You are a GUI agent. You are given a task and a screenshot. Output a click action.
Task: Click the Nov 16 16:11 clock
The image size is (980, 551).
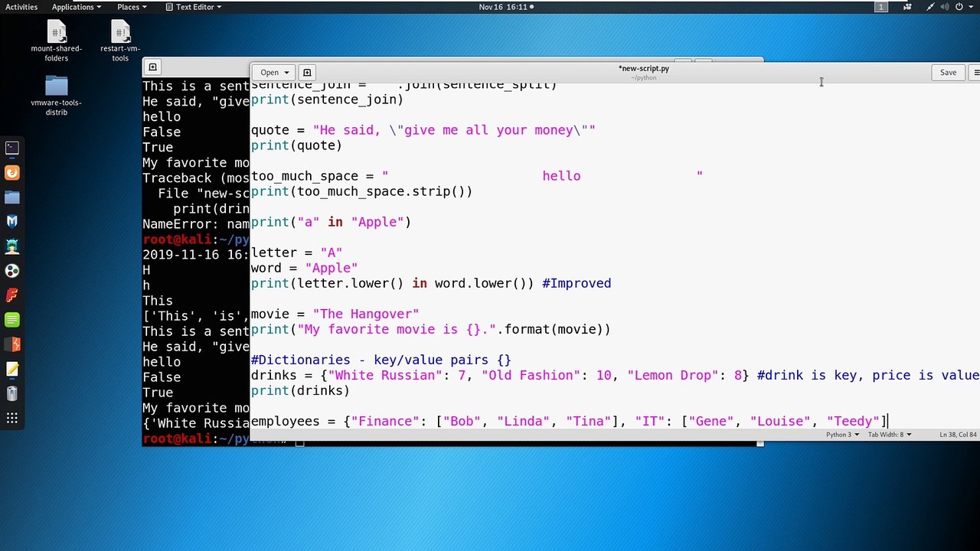tap(505, 7)
